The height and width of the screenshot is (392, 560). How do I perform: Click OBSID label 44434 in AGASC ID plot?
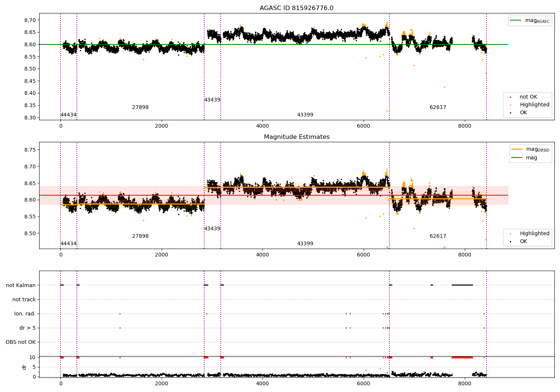[x=68, y=115]
